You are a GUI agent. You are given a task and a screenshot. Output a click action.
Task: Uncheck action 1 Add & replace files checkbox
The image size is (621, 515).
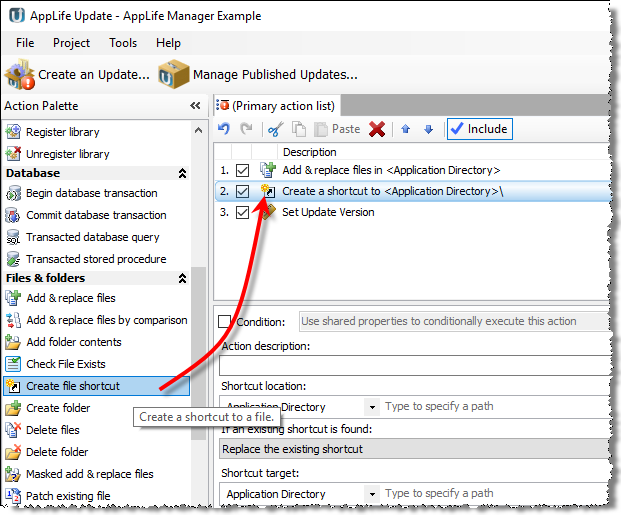click(242, 170)
